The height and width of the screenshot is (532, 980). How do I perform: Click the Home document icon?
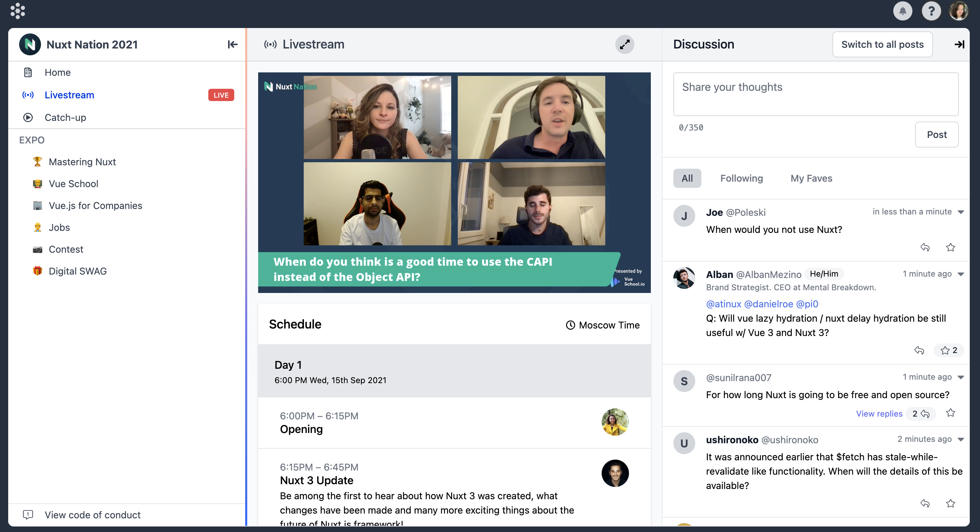pos(28,72)
